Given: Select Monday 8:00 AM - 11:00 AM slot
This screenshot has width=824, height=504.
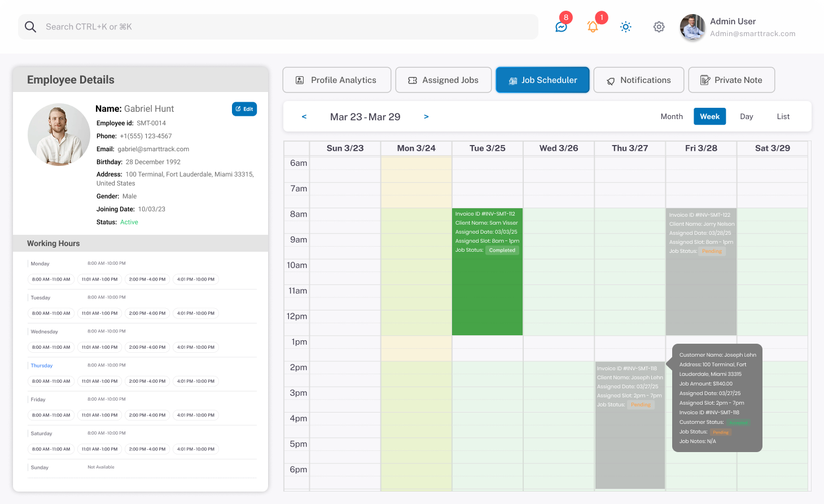Looking at the screenshot, I should click(51, 279).
